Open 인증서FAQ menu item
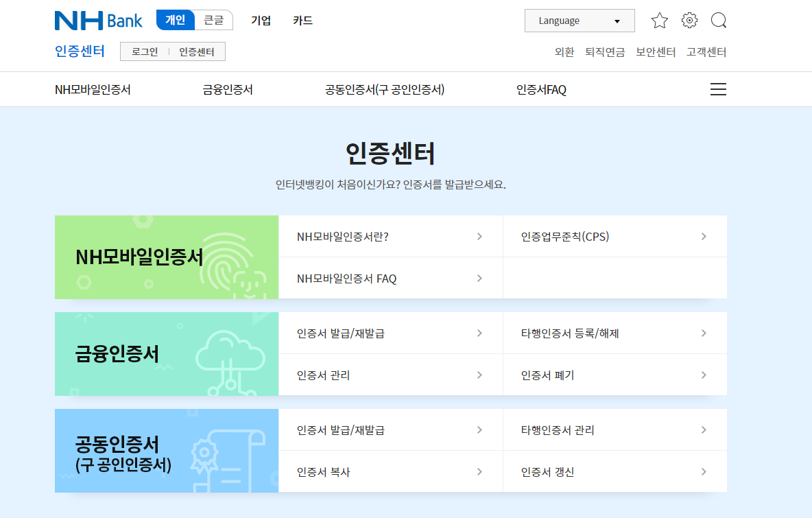The width and height of the screenshot is (812, 518). tap(541, 90)
